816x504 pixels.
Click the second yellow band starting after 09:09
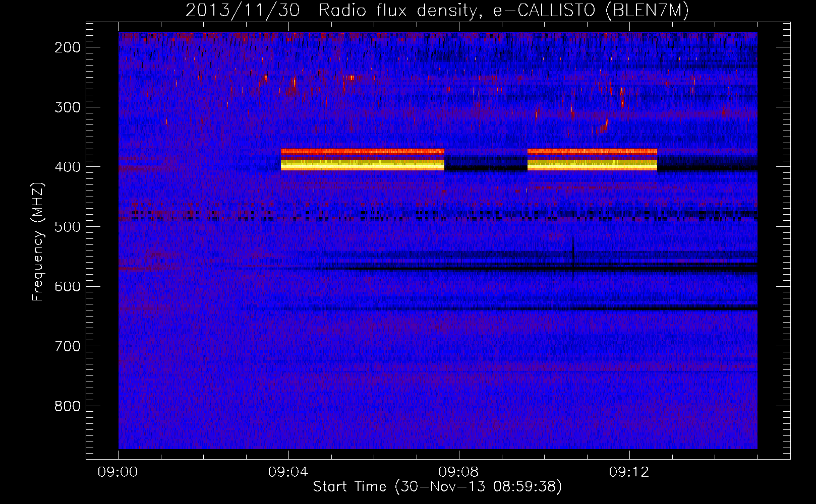(592, 165)
